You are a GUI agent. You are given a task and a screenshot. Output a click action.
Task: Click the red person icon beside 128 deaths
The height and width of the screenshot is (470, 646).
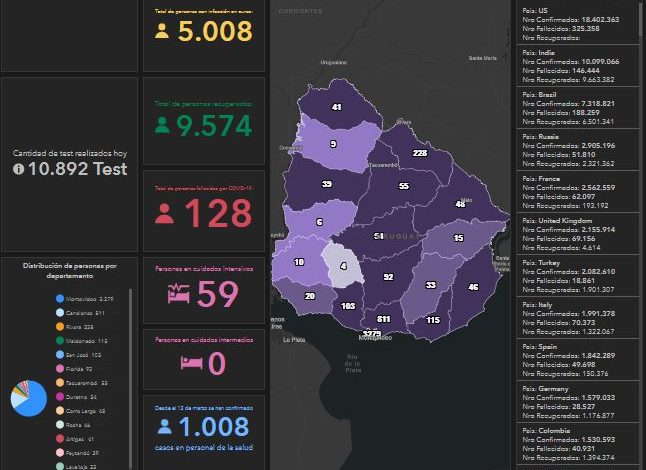(x=163, y=213)
